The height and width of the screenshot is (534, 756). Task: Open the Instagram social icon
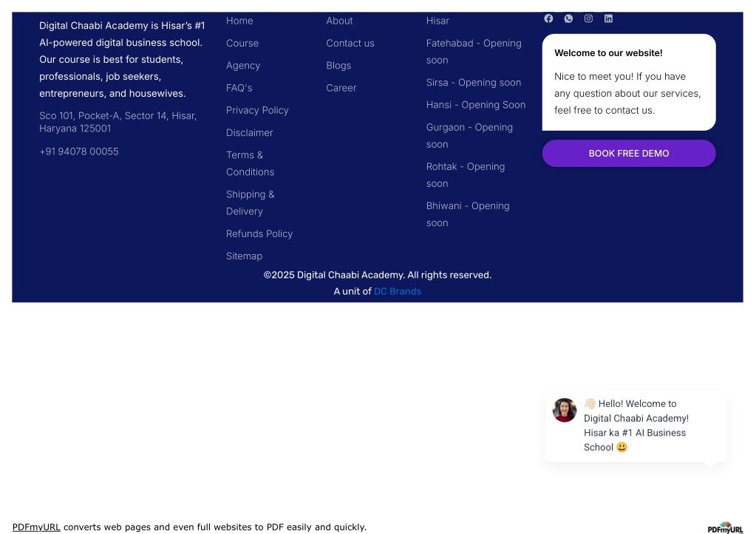pos(588,18)
